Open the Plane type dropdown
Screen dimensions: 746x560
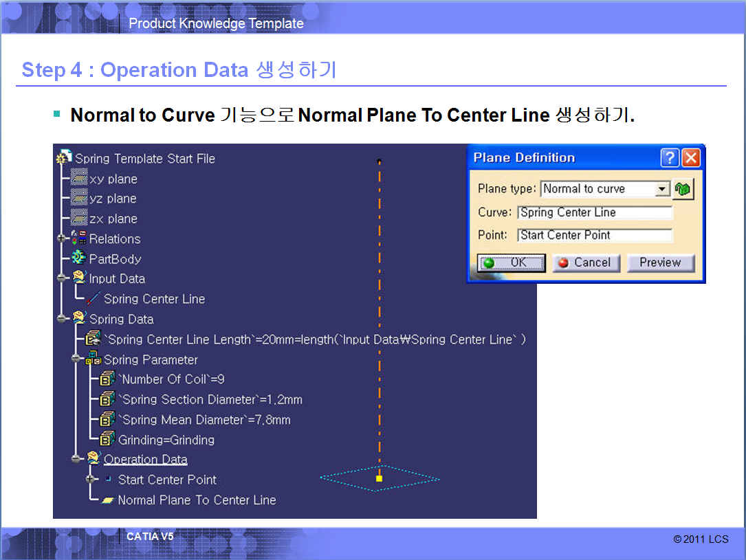[x=661, y=189]
